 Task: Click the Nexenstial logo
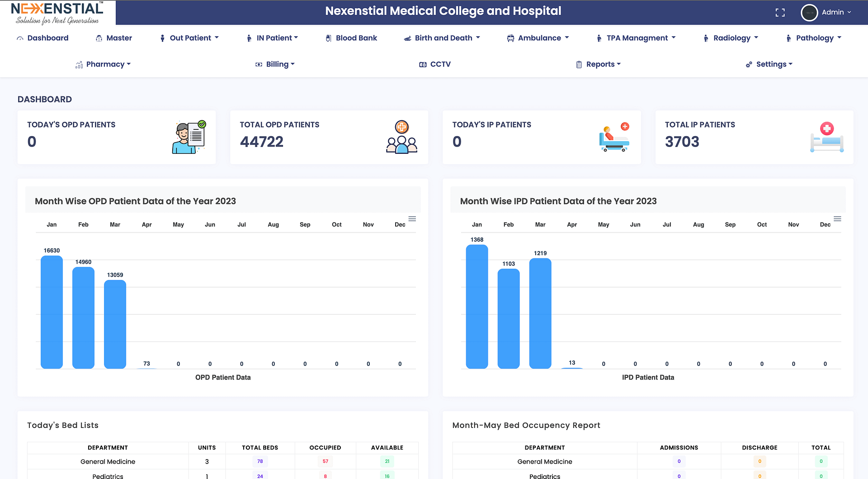coord(57,13)
